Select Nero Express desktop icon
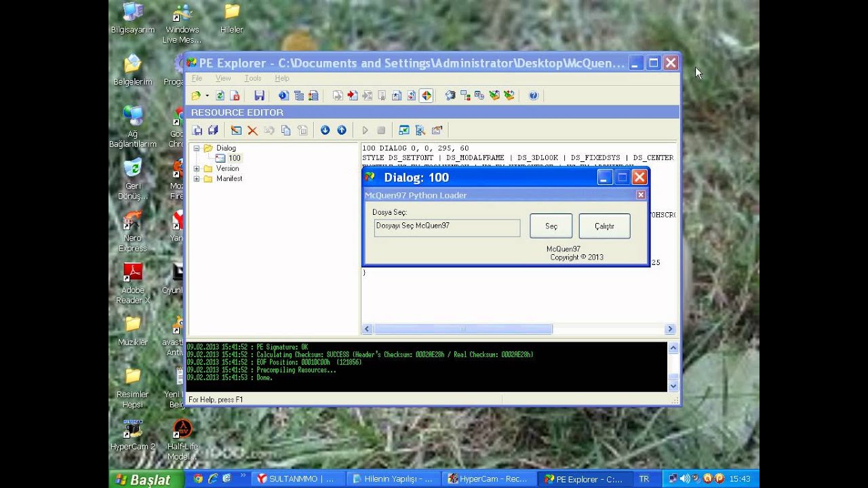 tap(133, 231)
